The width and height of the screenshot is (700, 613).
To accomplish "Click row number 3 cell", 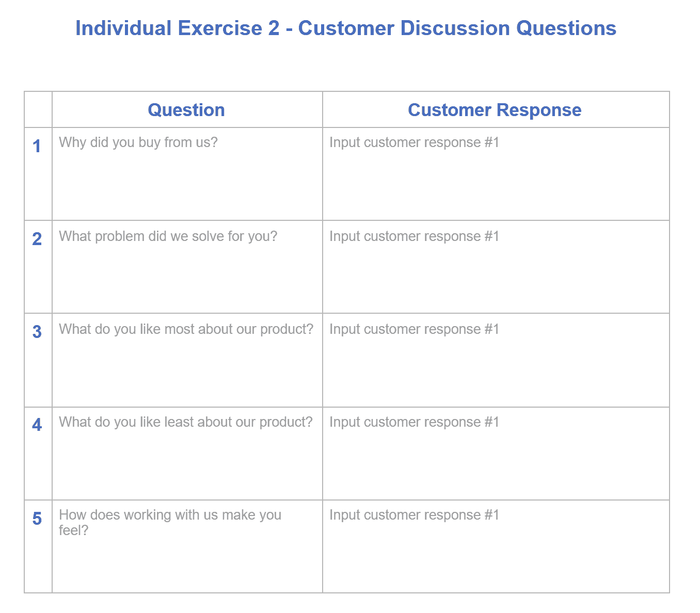I will pos(38,360).
